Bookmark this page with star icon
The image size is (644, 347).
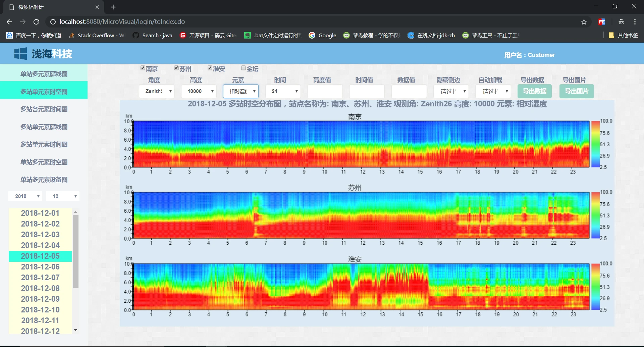coord(584,22)
